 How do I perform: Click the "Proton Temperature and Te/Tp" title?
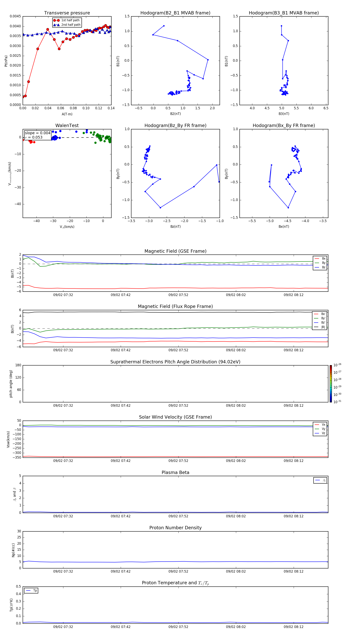[x=175, y=583]
